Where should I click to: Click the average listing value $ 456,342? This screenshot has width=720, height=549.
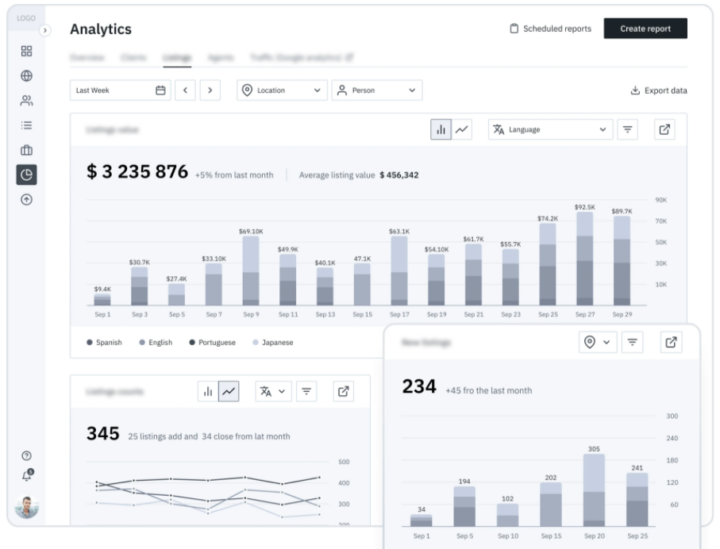[x=399, y=175]
